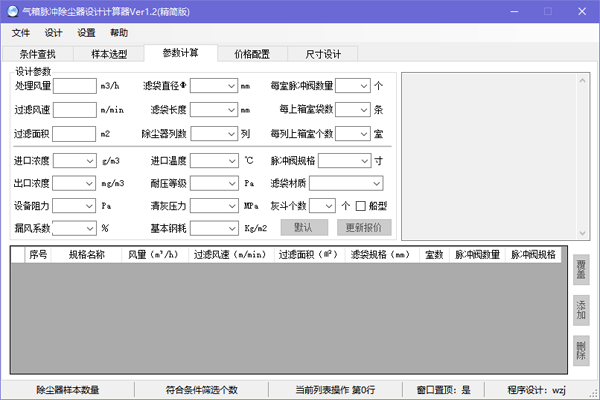Enable the 船型 checkbox
This screenshot has height=400, width=600.
360,206
